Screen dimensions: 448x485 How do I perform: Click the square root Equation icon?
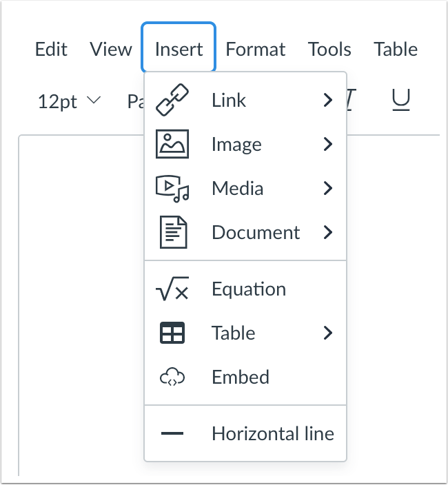click(x=172, y=290)
